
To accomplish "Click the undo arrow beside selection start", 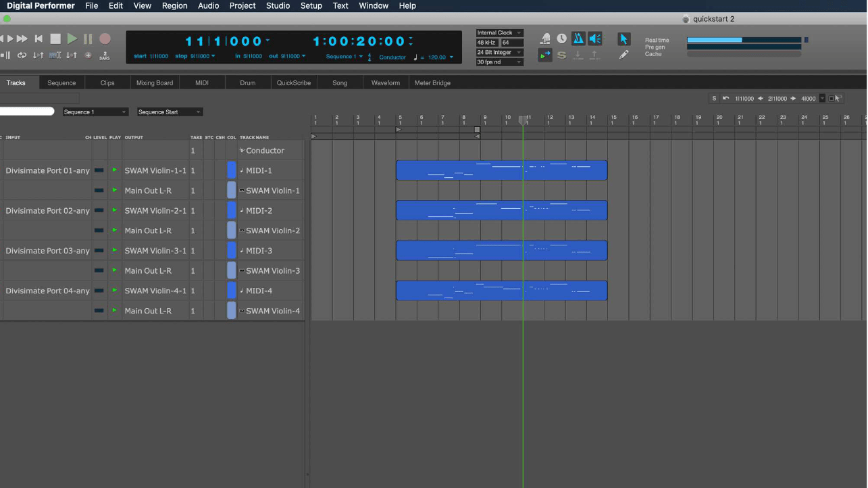I will coord(725,99).
